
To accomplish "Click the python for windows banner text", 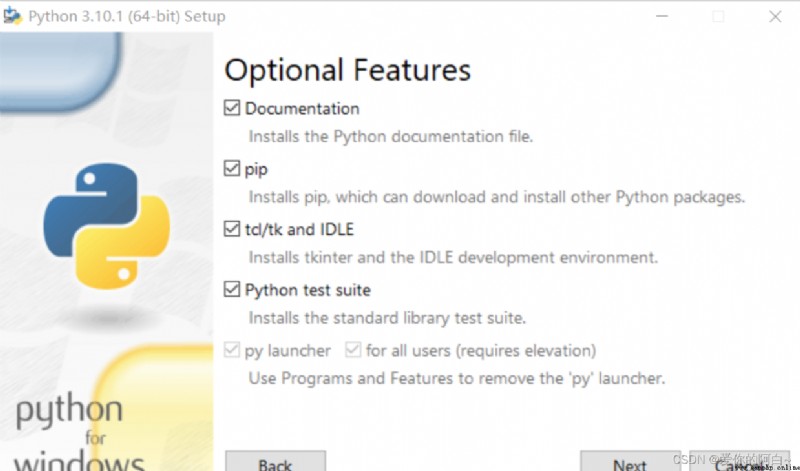I will (x=77, y=434).
